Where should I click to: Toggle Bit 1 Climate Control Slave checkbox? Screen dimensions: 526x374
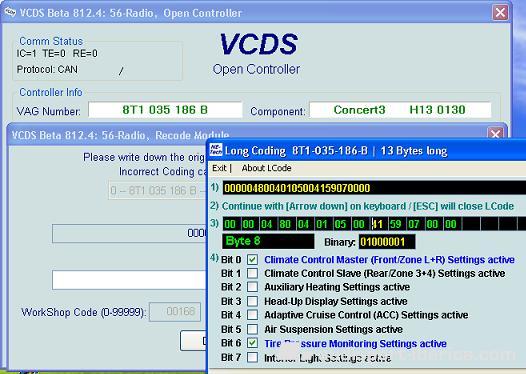(252, 273)
